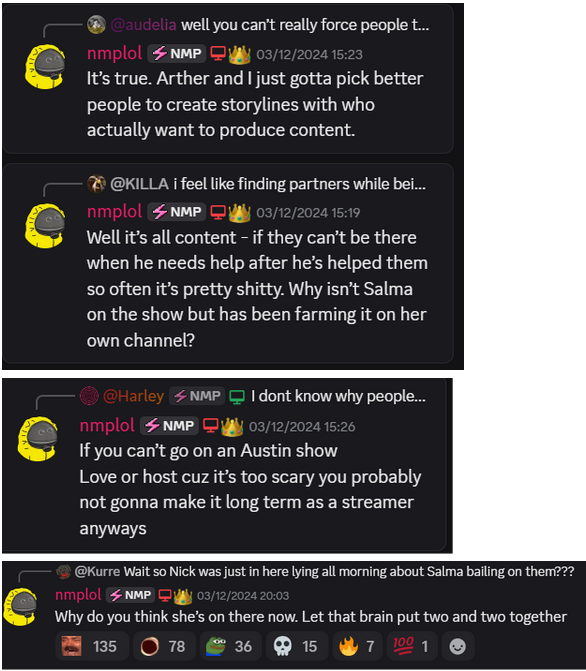
Task: Click the add reaction smiley icon
Action: point(458,646)
